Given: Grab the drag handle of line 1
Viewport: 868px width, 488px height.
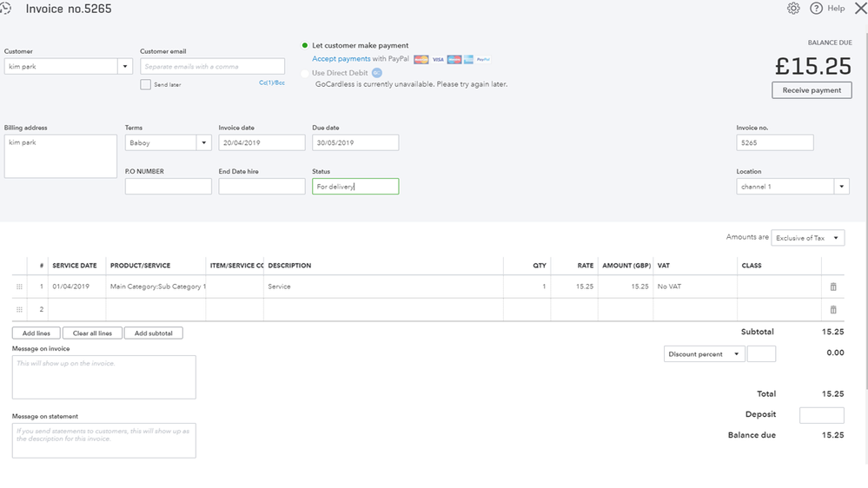Looking at the screenshot, I should tap(19, 287).
